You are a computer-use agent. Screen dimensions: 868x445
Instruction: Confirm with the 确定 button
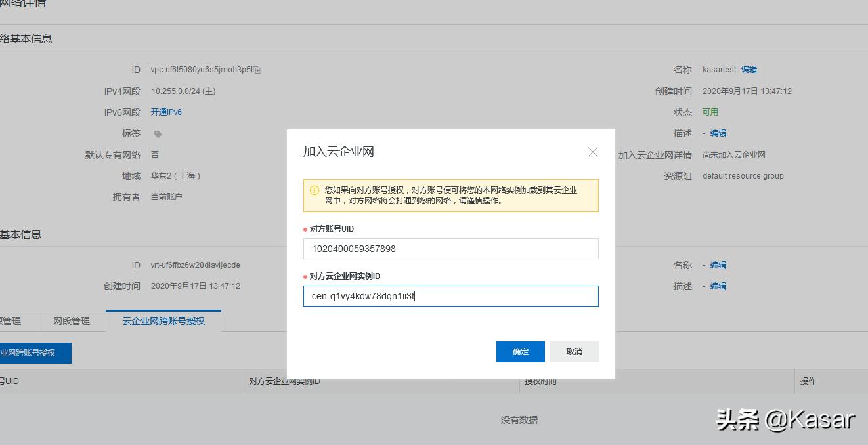[520, 351]
